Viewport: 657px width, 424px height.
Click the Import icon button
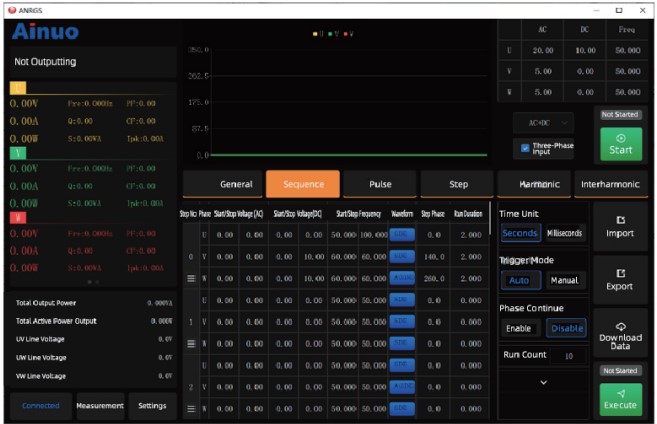click(x=620, y=220)
